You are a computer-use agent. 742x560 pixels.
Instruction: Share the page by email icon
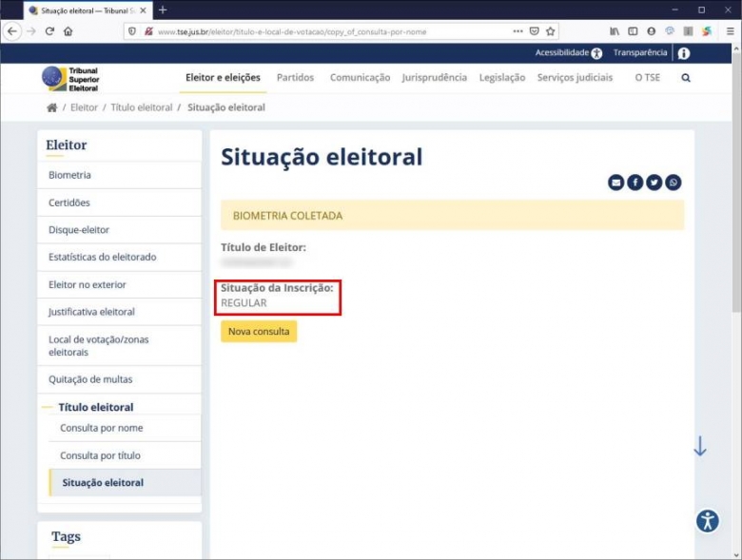(x=616, y=183)
